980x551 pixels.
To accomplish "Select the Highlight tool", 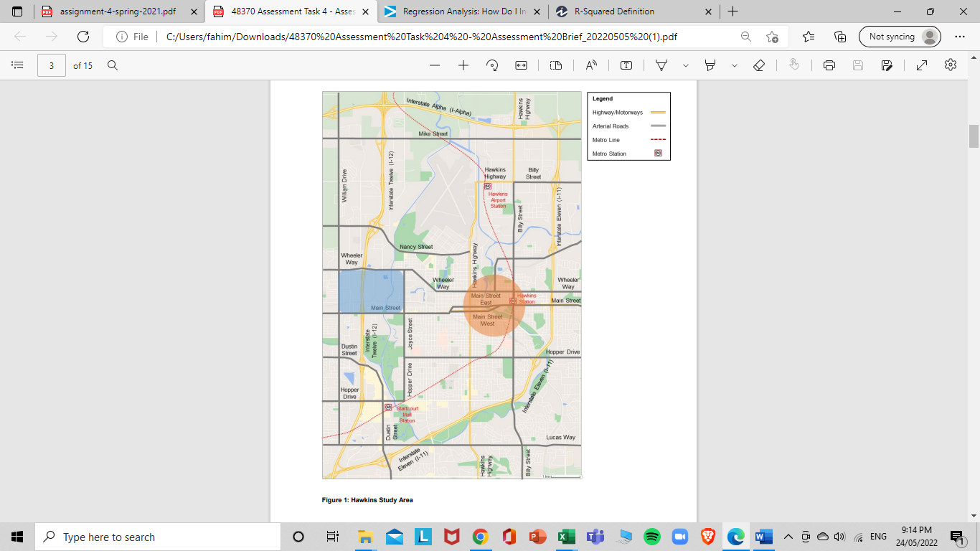I will tap(710, 65).
